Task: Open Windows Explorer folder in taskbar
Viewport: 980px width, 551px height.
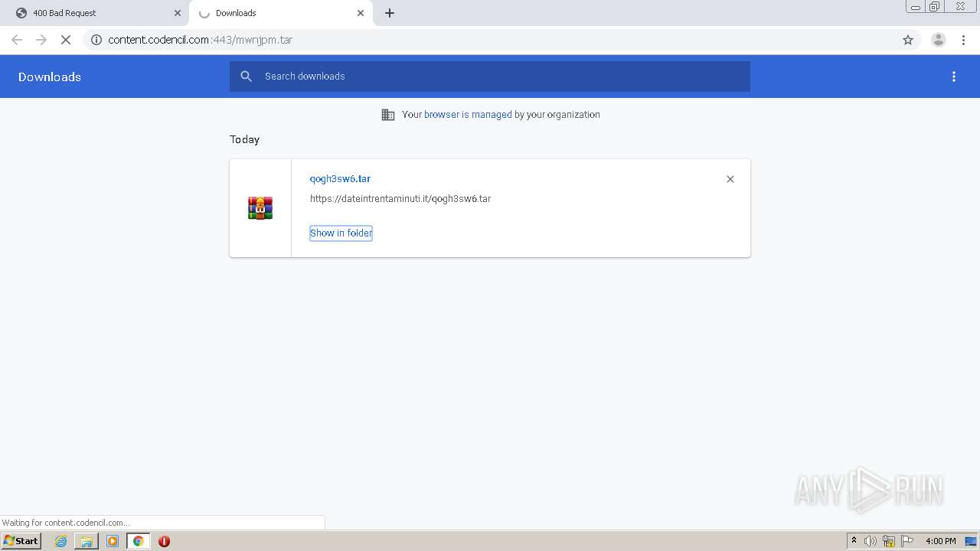Action: pyautogui.click(x=87, y=541)
